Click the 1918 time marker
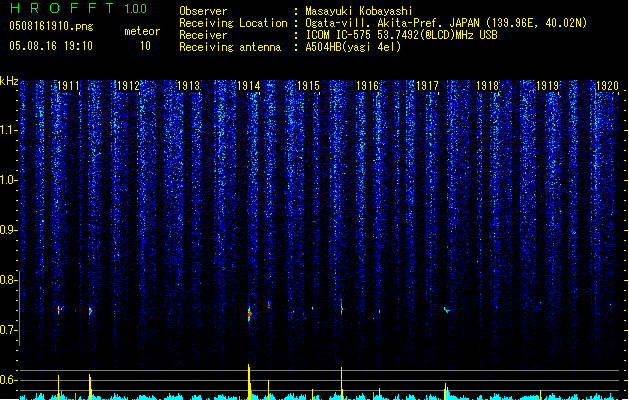Image resolution: width=629 pixels, height=400 pixels. 487,86
